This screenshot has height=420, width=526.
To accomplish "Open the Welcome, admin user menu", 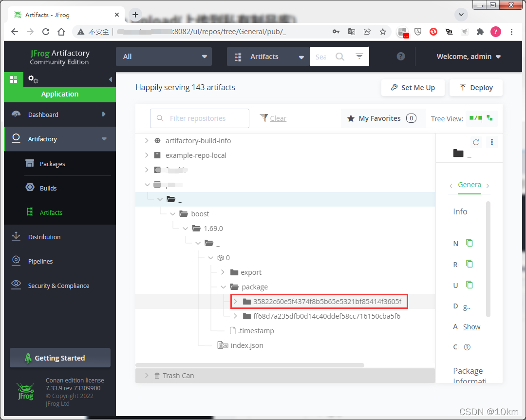I will pos(469,57).
